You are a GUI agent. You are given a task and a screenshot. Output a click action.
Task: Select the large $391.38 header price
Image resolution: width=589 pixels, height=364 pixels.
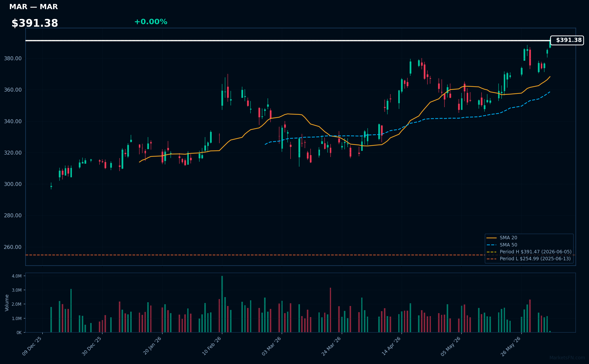tap(35, 23)
